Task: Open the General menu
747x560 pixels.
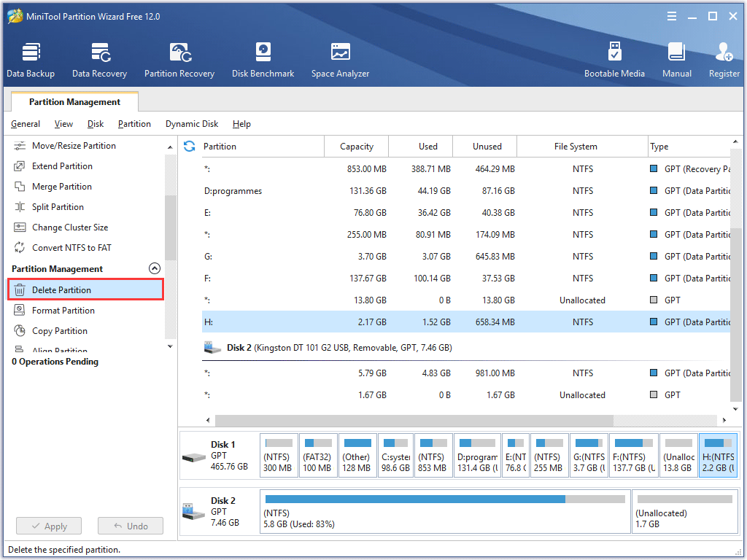Action: click(26, 124)
